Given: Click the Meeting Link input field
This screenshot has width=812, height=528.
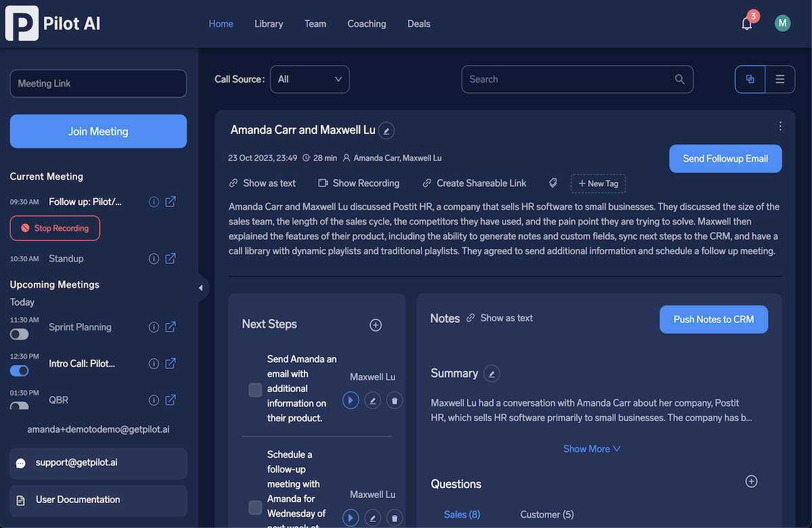Looking at the screenshot, I should tap(98, 83).
